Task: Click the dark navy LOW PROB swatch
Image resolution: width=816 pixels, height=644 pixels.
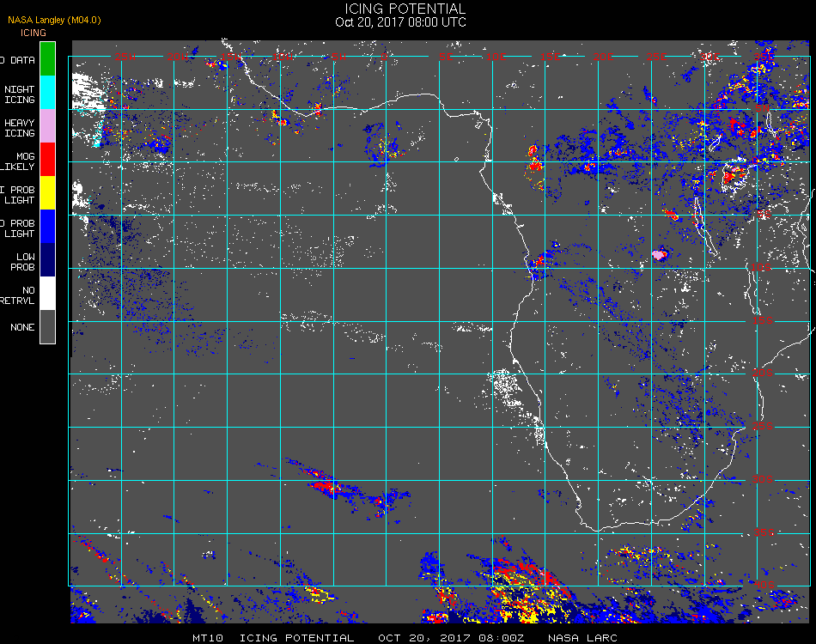Action: (x=47, y=259)
